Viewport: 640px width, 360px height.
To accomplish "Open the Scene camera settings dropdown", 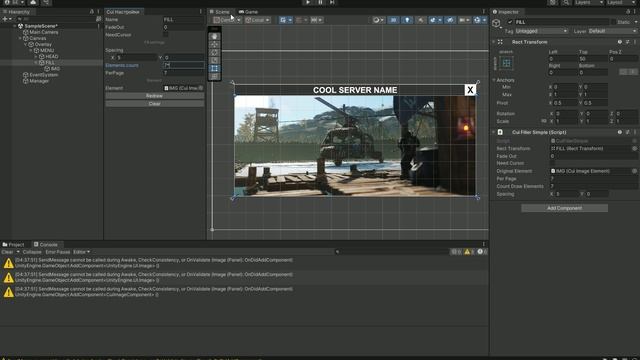I will pos(464,20).
